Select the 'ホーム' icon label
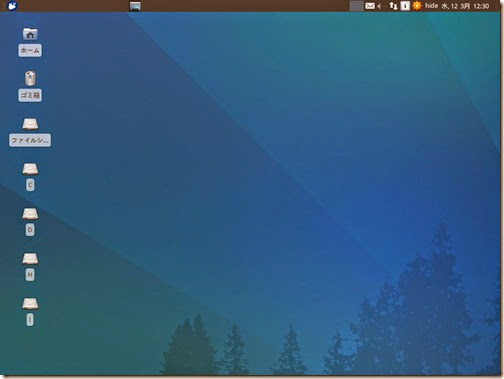 pyautogui.click(x=30, y=51)
